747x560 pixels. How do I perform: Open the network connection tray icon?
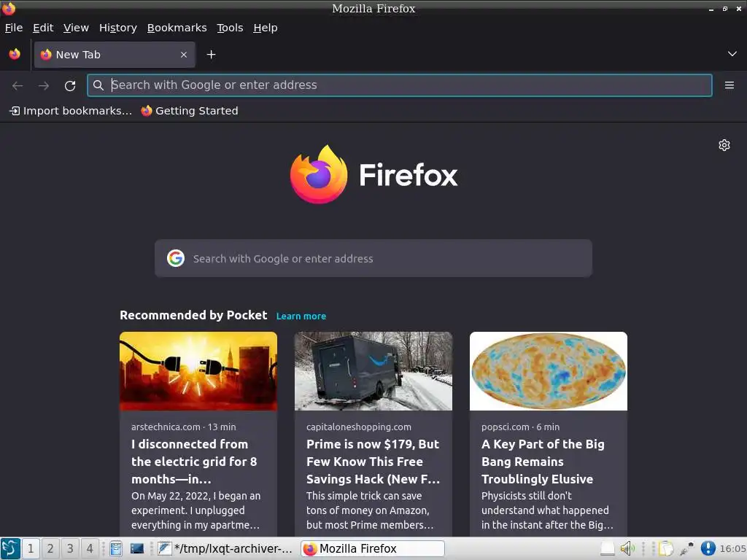tap(686, 548)
